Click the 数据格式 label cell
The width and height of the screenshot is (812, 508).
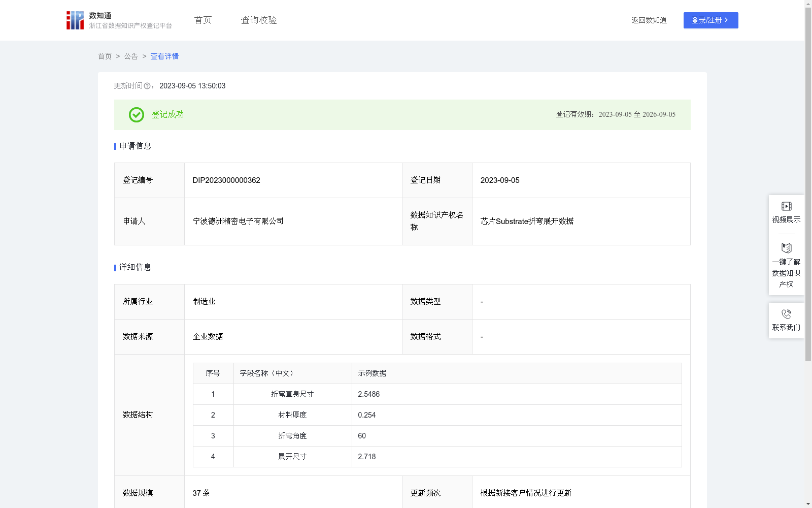[437, 337]
